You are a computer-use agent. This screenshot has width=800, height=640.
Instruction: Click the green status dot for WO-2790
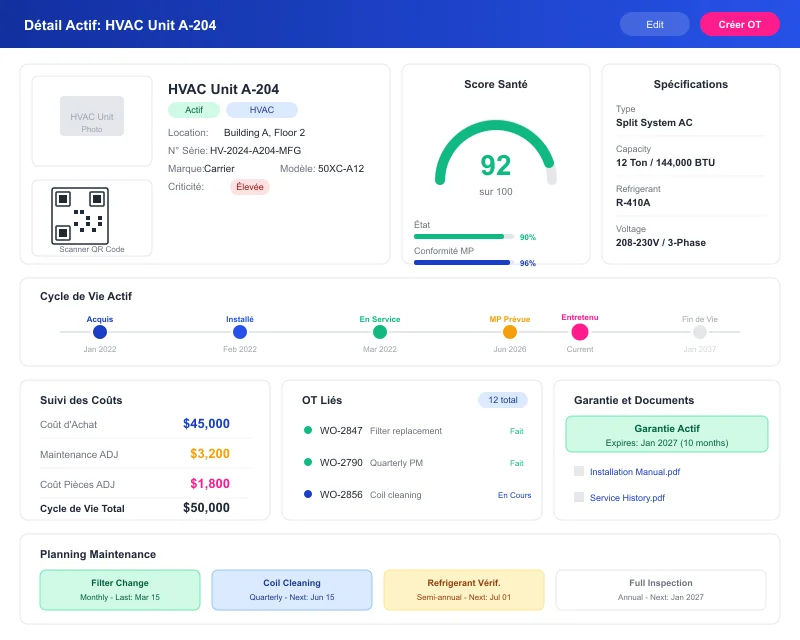pyautogui.click(x=310, y=463)
